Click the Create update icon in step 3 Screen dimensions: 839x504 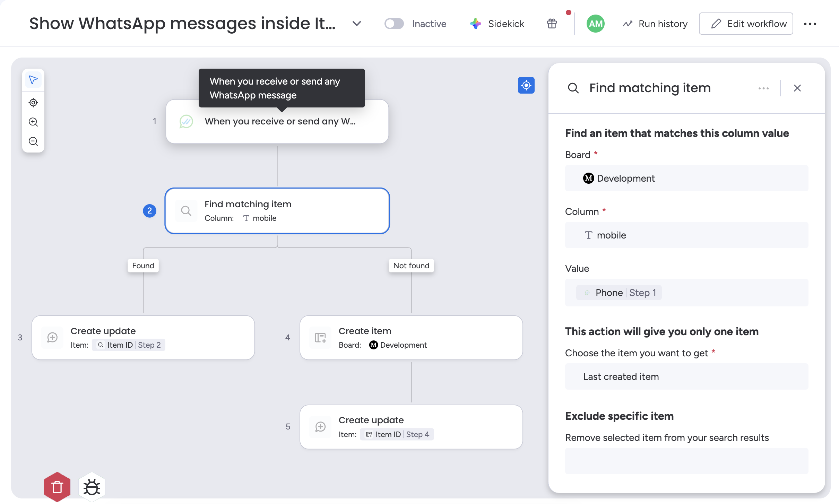[x=52, y=337]
